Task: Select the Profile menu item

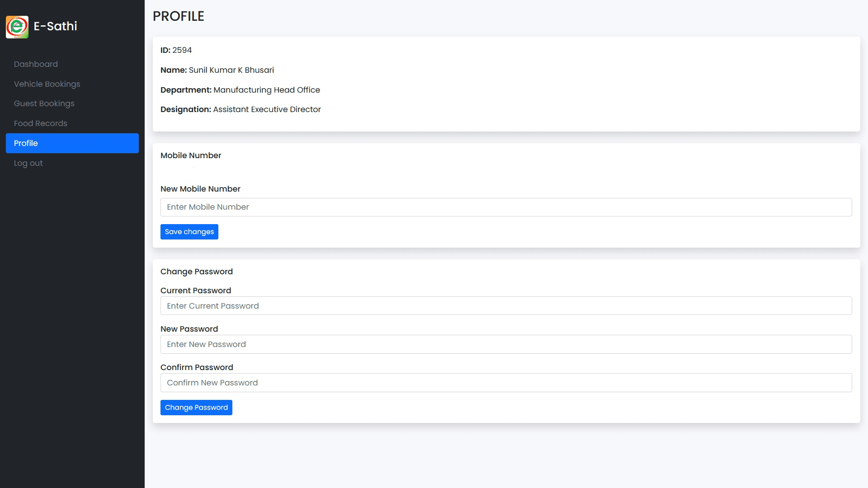Action: tap(26, 143)
